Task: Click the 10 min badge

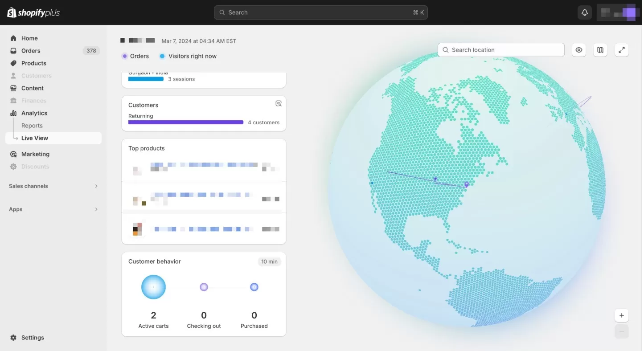Action: tap(270, 261)
